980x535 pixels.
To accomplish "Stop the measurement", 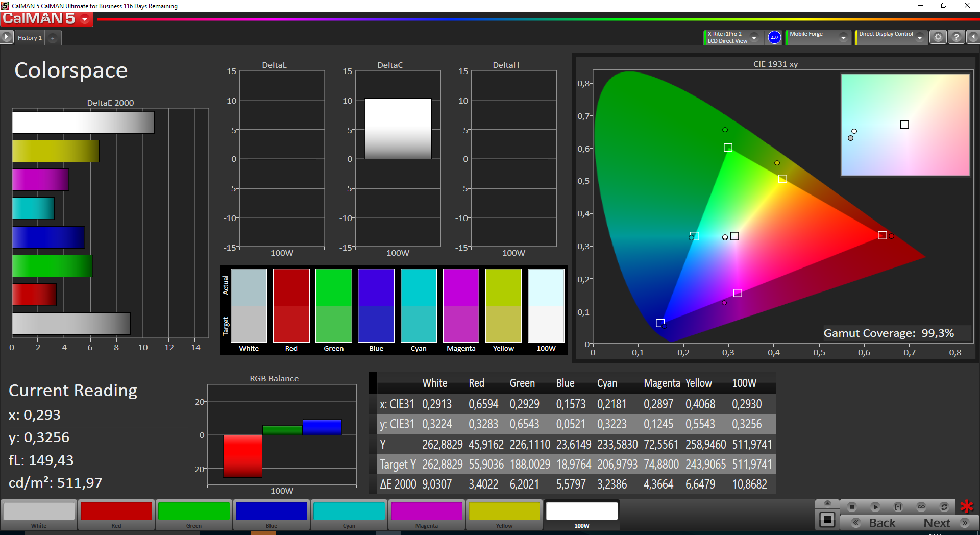I will 852,507.
